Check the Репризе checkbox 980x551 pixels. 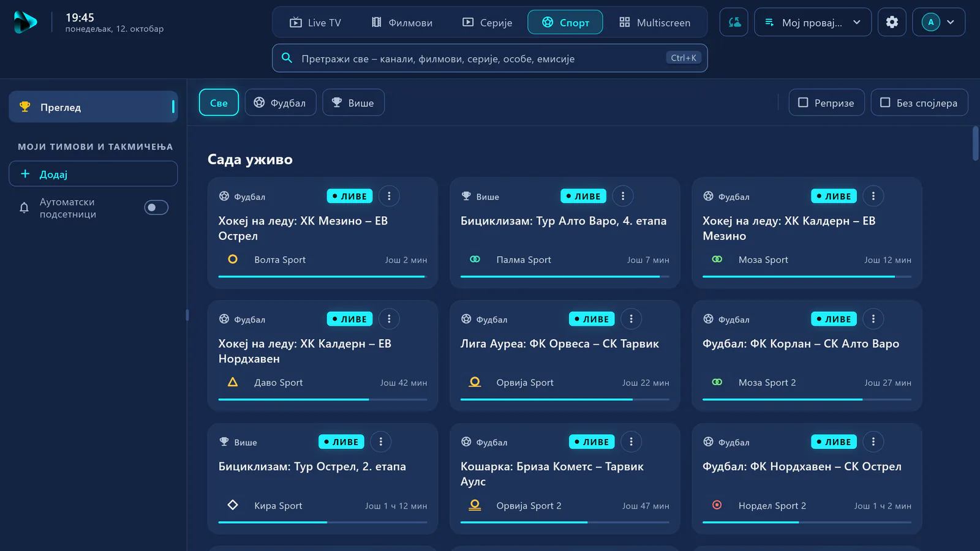pyautogui.click(x=826, y=103)
